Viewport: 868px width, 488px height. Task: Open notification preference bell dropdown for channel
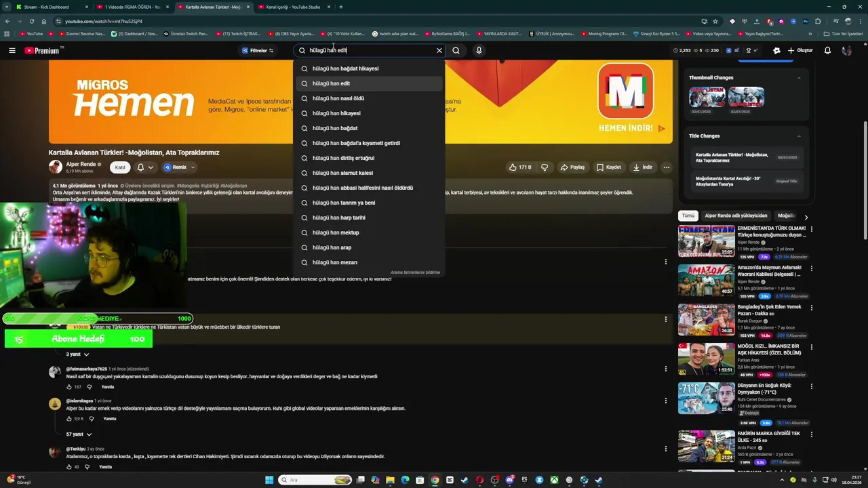tap(144, 167)
